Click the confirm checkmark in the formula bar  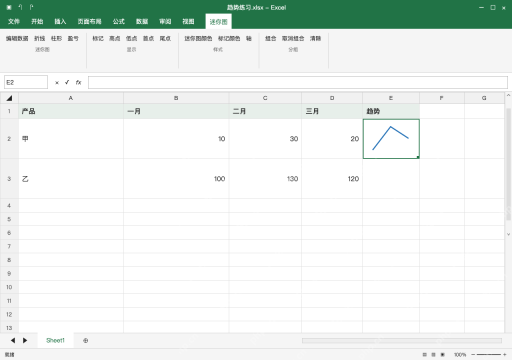(67, 82)
